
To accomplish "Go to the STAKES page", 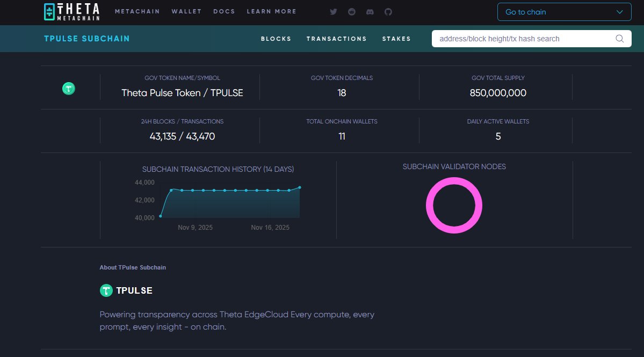I will pyautogui.click(x=396, y=39).
